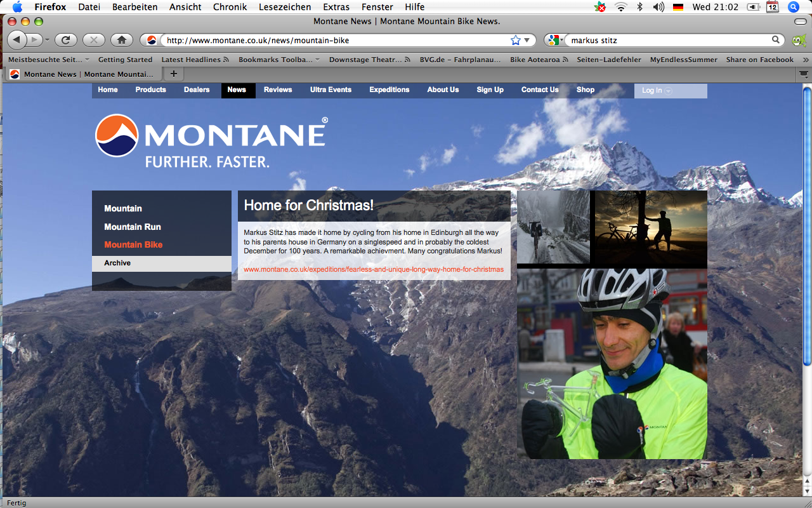812x508 pixels.
Task: Open the About Us page
Action: tap(443, 90)
